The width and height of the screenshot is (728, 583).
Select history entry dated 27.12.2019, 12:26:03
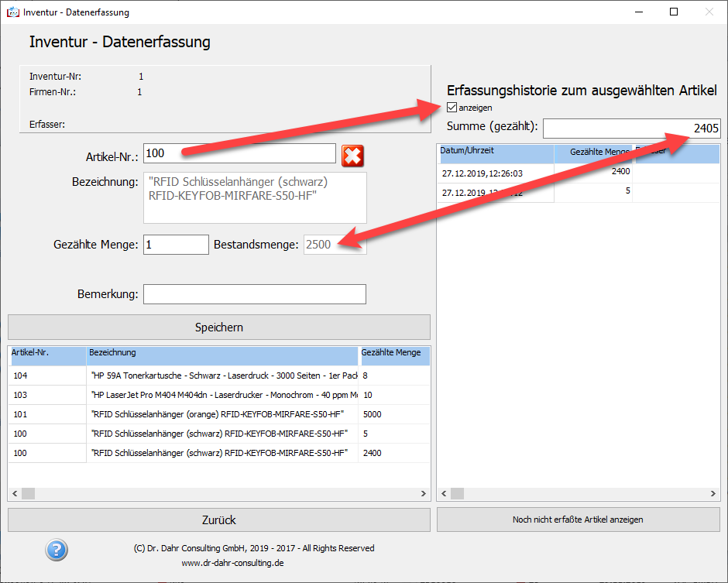pyautogui.click(x=496, y=173)
